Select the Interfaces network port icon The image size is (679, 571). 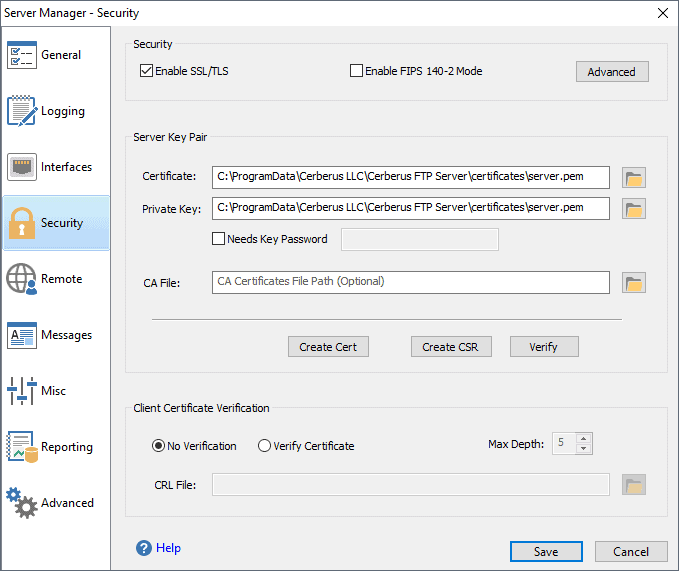(x=22, y=167)
